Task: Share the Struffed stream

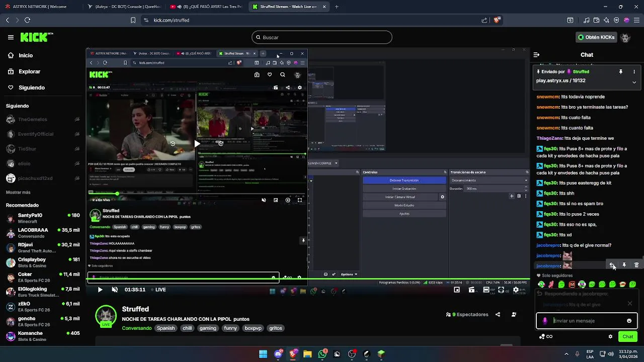Action: pyautogui.click(x=498, y=315)
